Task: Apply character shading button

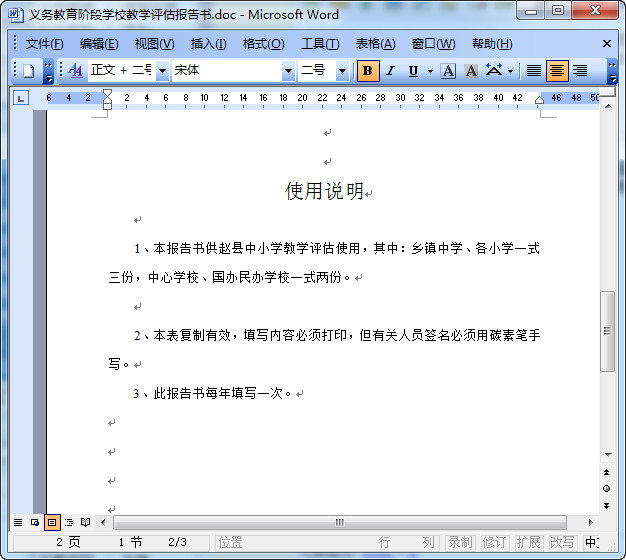Action: click(471, 71)
